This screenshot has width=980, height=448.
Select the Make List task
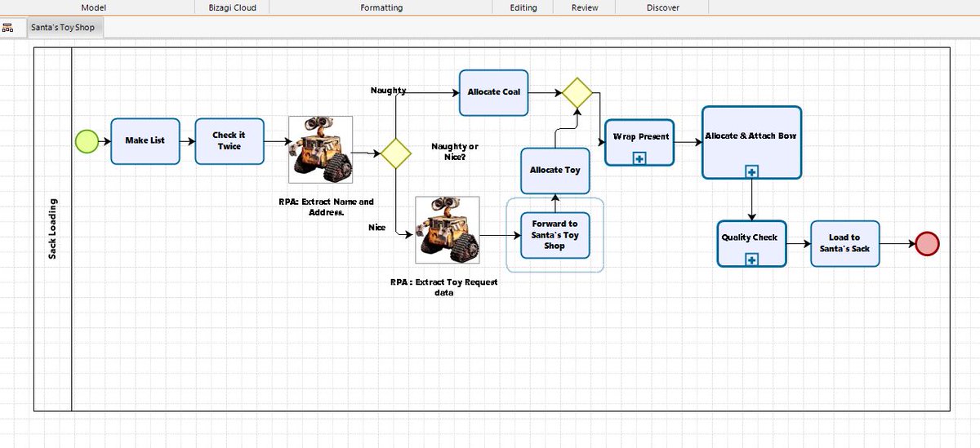click(x=145, y=141)
